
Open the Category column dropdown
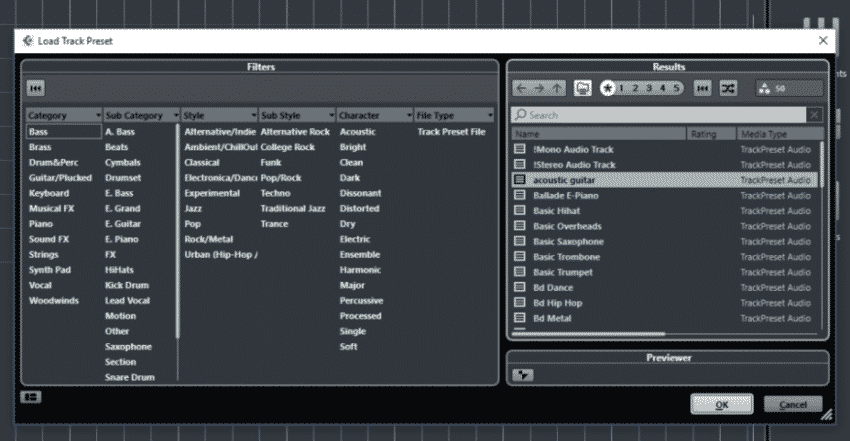coord(98,116)
